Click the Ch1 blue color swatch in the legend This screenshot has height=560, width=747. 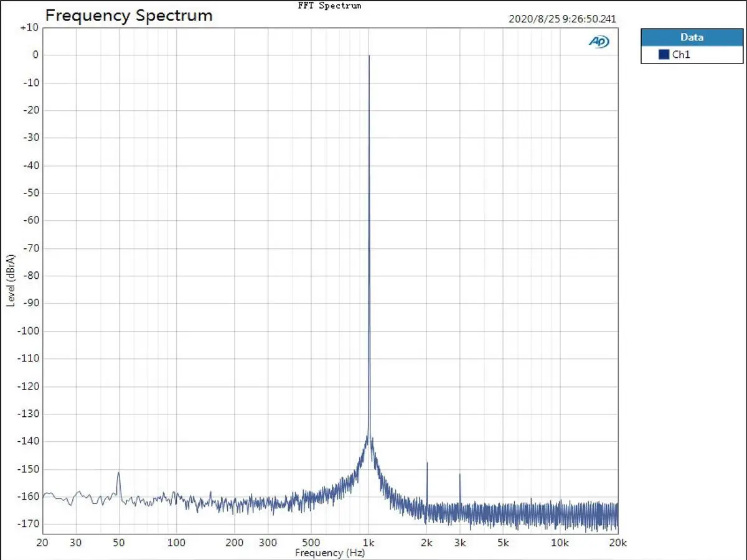point(664,55)
